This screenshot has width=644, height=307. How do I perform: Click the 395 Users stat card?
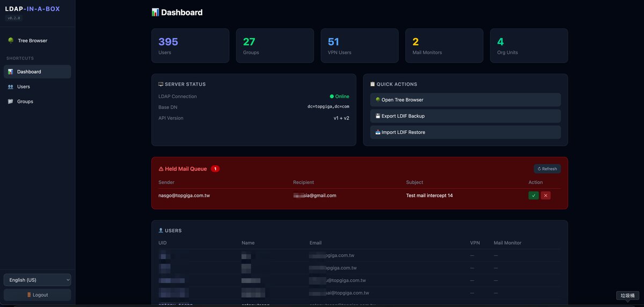[x=190, y=46]
